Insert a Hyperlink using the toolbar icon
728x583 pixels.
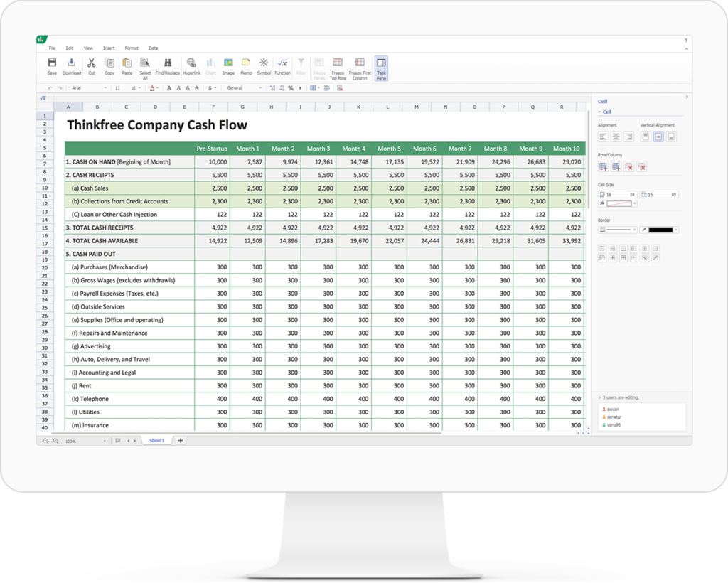tap(191, 67)
